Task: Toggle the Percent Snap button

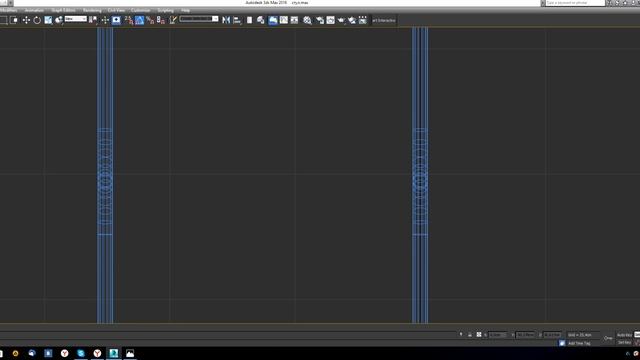Action: tap(150, 20)
